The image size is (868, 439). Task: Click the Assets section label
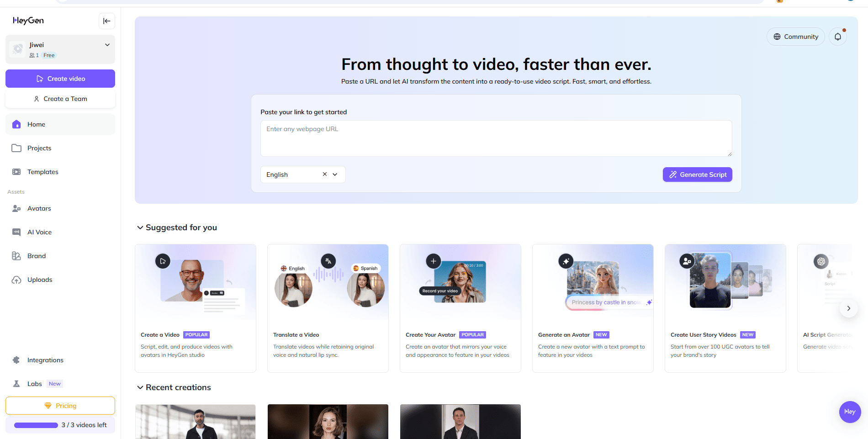(16, 192)
